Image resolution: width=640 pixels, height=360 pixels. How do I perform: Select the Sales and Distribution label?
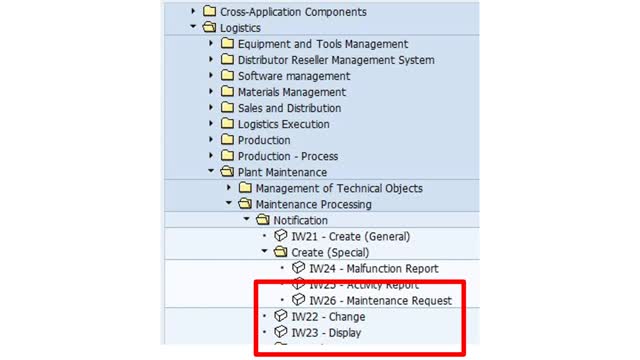coord(289,108)
